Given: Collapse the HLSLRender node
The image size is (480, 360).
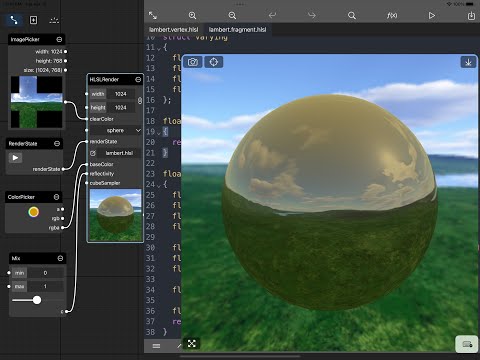Looking at the screenshot, I should (x=138, y=80).
